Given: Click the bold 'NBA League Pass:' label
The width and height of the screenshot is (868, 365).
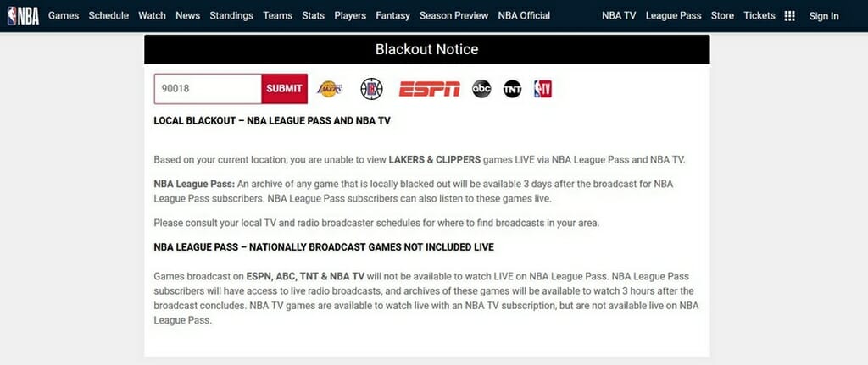Looking at the screenshot, I should pos(194,184).
